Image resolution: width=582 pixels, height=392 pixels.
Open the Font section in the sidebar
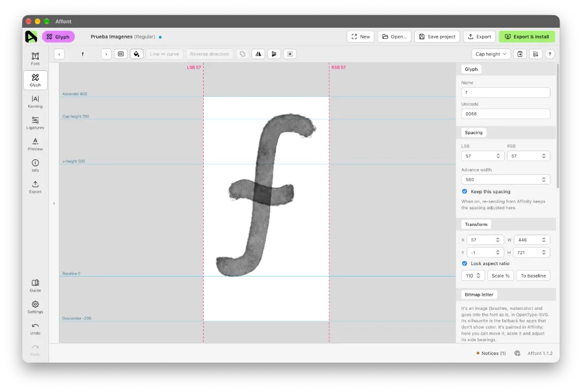(x=35, y=59)
